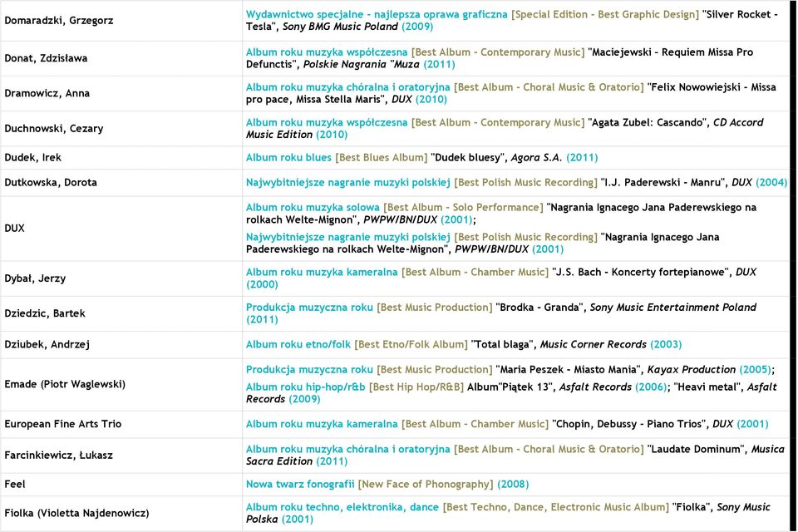Click the 'Album roku blues' category text
Viewport: 798px width, 532px height.
[x=288, y=157]
